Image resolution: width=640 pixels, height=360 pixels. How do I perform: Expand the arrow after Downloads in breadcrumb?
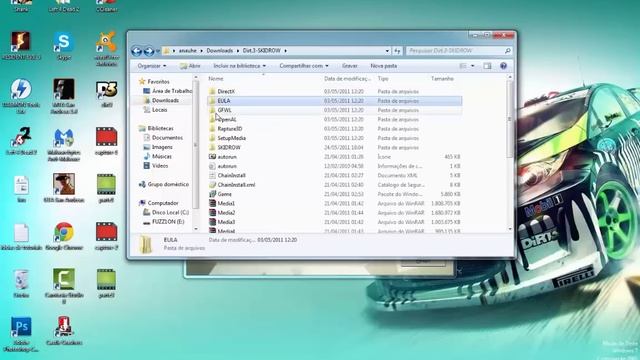coord(238,51)
